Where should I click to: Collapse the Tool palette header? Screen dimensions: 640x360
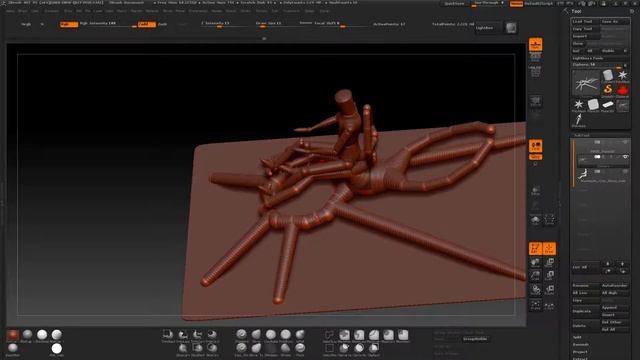576,11
